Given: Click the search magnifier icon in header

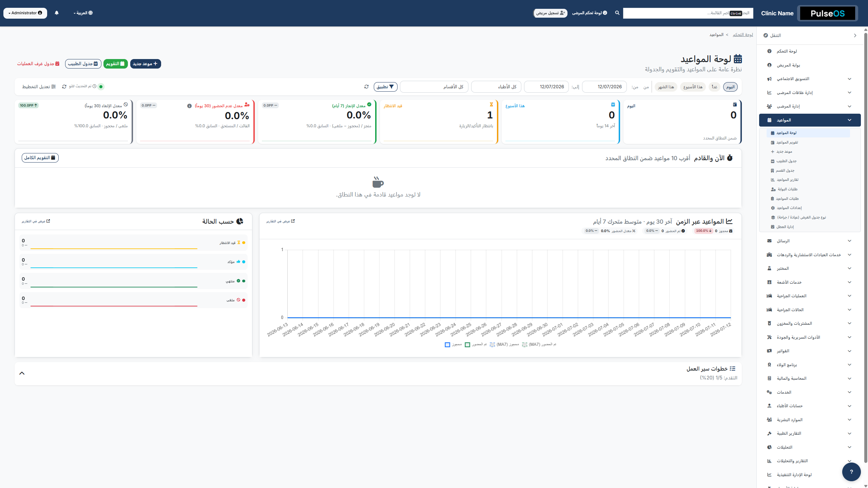Looking at the screenshot, I should (x=617, y=13).
